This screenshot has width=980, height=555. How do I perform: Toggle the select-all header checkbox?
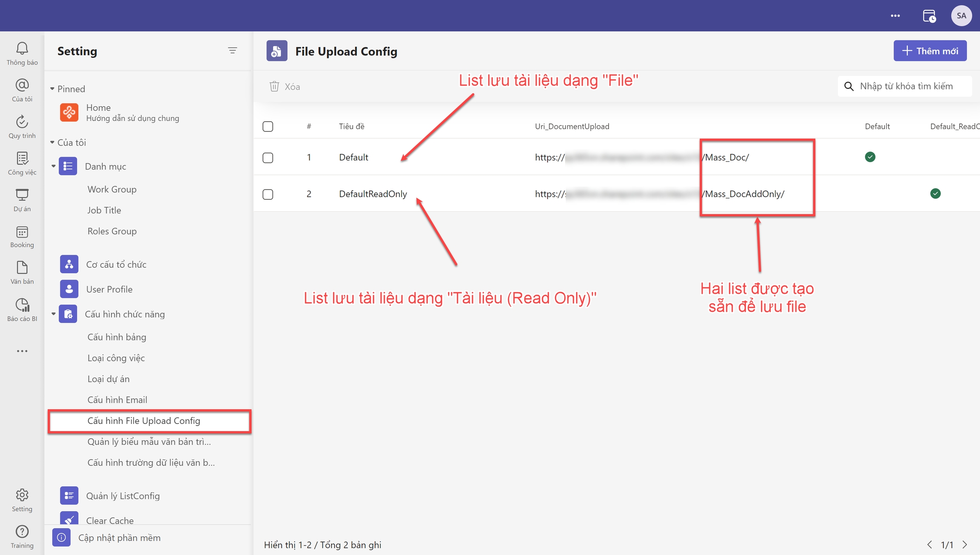pyautogui.click(x=268, y=126)
